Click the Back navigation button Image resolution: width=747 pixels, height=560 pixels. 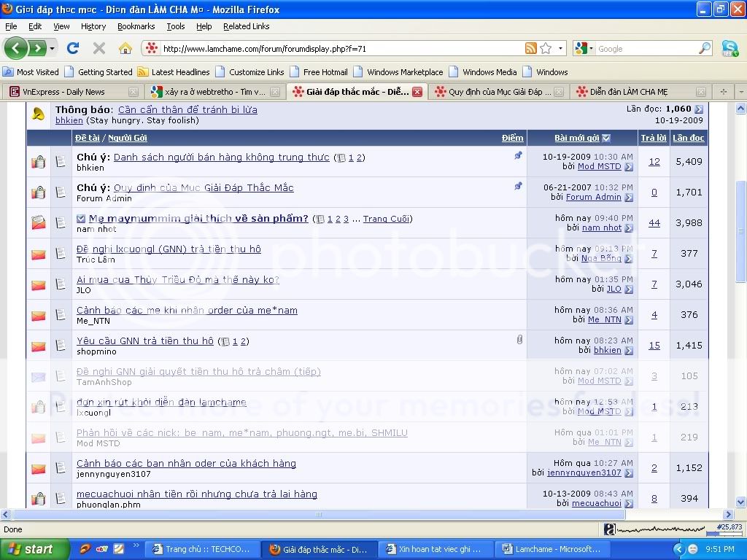17,49
